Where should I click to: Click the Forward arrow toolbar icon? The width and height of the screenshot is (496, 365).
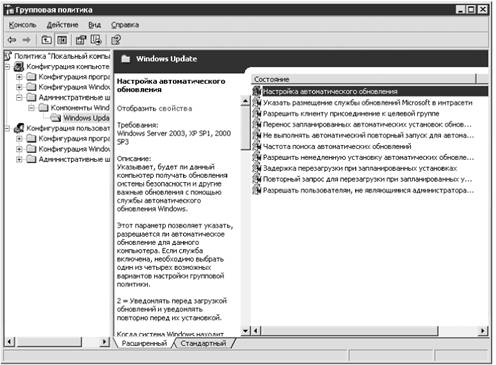click(27, 40)
